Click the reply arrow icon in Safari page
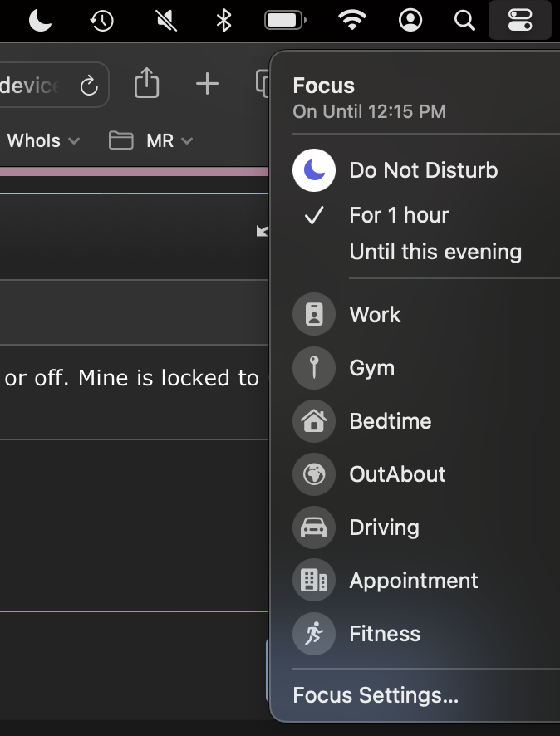 pyautogui.click(x=263, y=230)
